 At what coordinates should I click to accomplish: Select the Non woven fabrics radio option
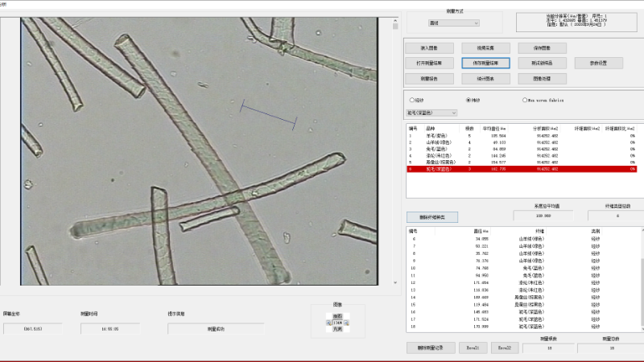pyautogui.click(x=525, y=100)
